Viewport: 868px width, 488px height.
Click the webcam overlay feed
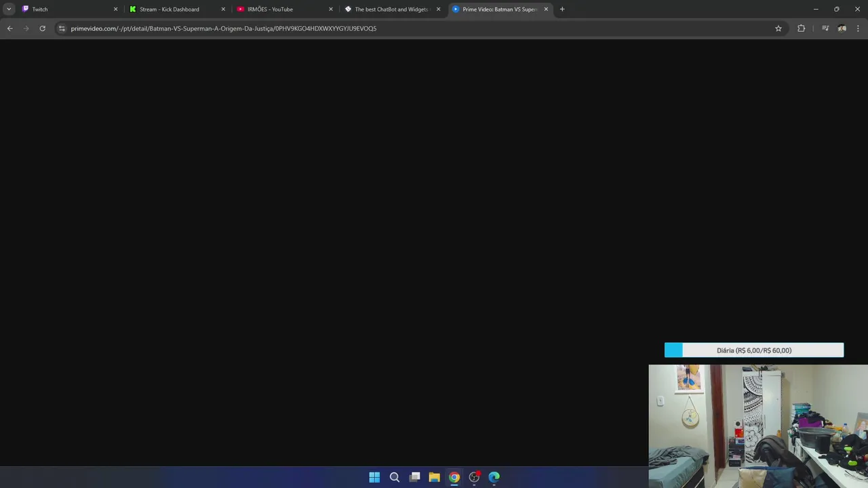758,426
